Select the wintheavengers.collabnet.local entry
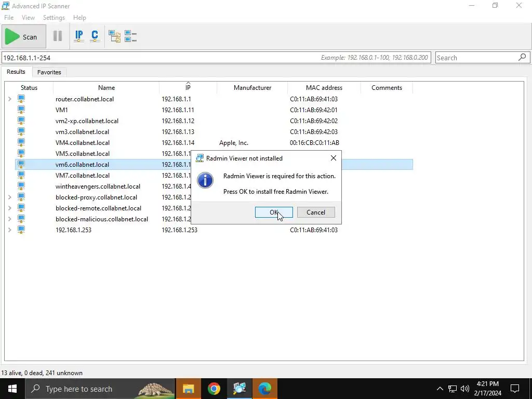 98,187
